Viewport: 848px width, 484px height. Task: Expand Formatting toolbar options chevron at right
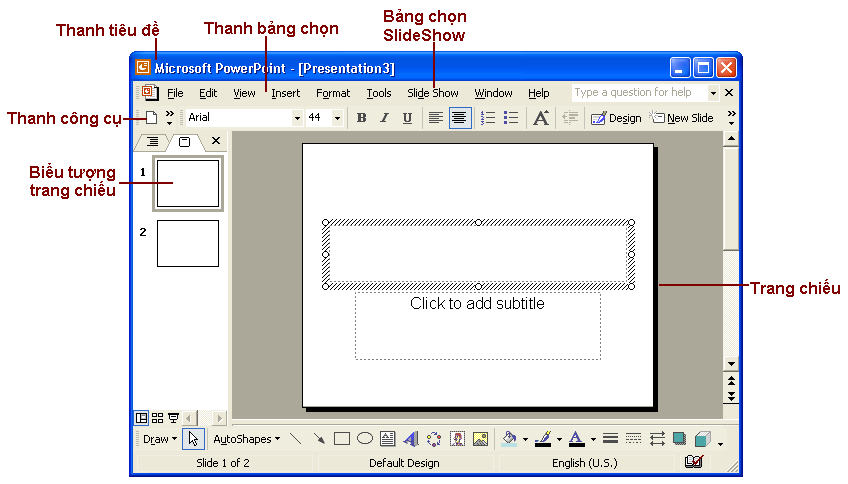(x=731, y=117)
